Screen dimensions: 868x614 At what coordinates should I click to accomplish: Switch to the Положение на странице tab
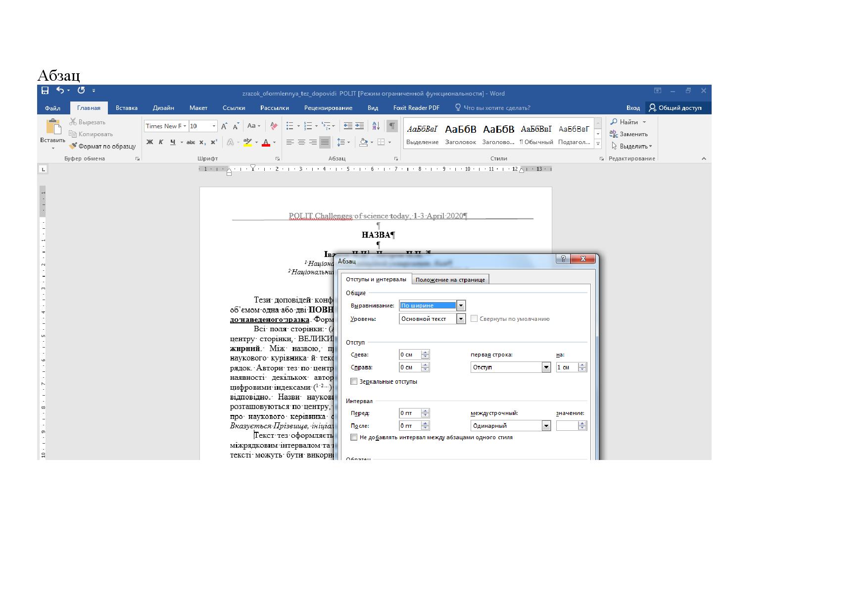(450, 280)
